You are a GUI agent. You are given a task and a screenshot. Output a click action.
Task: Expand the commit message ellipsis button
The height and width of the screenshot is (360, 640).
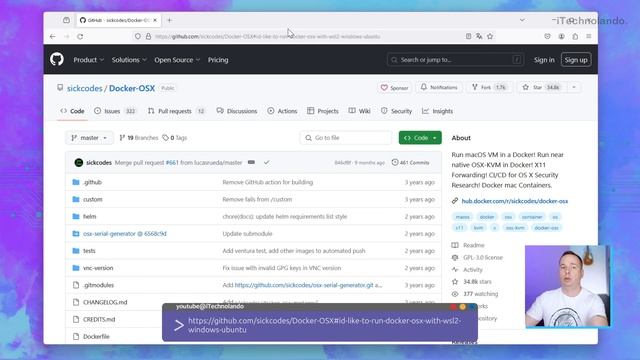coord(251,162)
